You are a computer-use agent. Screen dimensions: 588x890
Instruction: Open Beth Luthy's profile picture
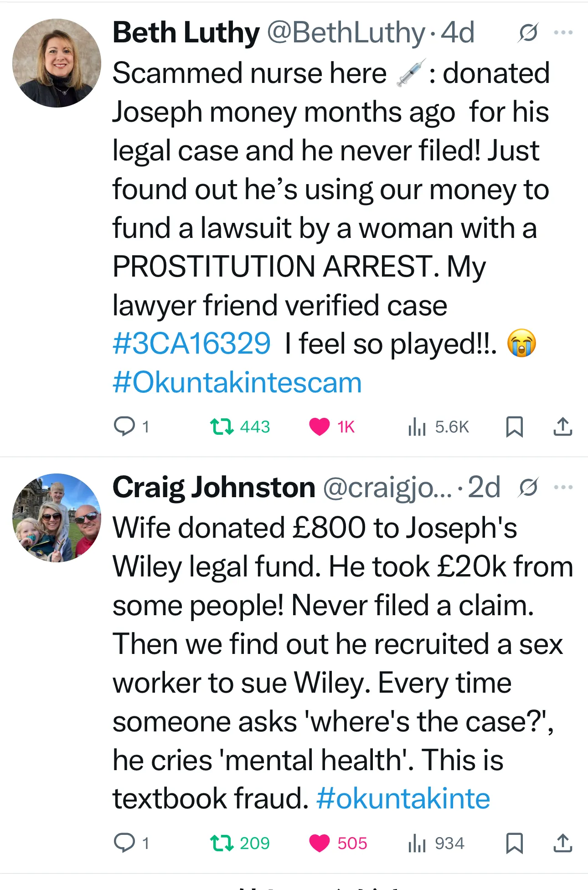pyautogui.click(x=57, y=63)
